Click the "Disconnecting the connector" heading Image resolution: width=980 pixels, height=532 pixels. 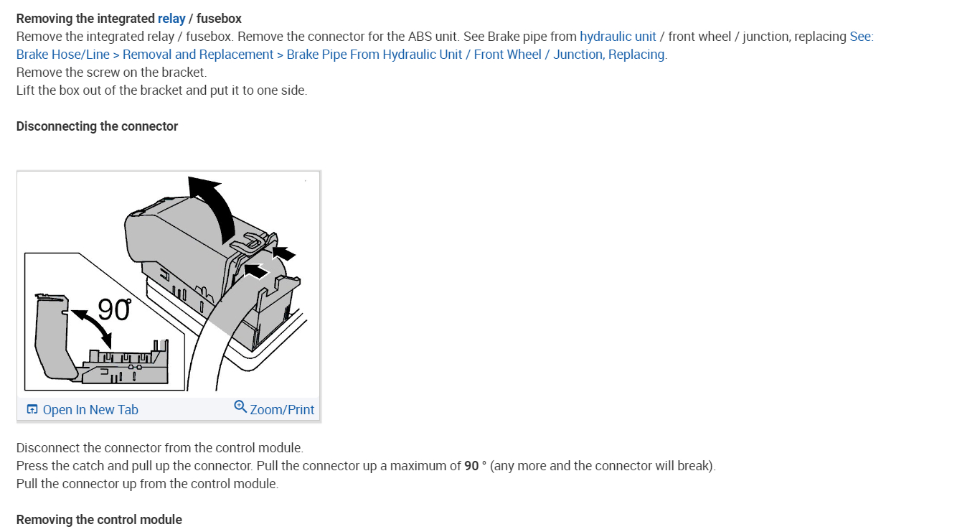(97, 126)
